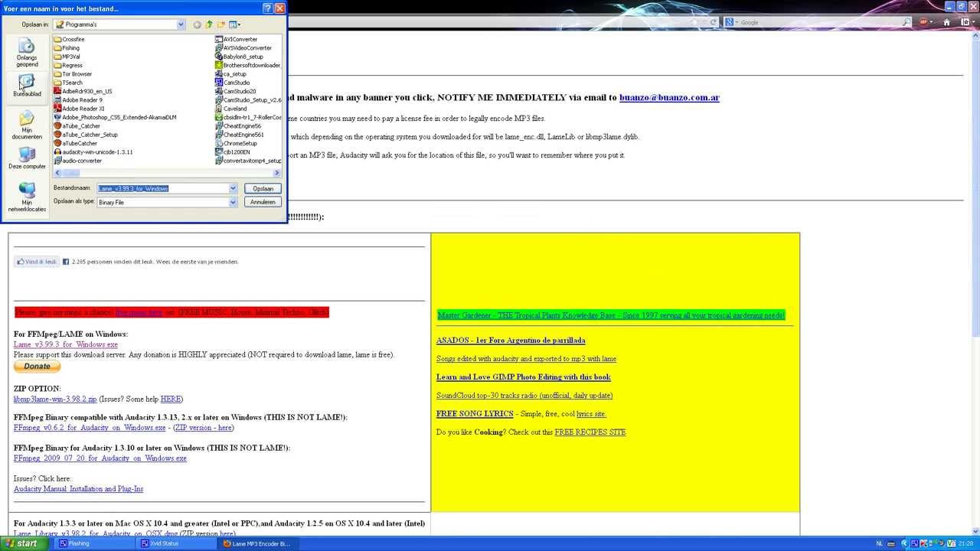Go back to previous folder in dialog
The height and width of the screenshot is (551, 980).
coord(197,24)
